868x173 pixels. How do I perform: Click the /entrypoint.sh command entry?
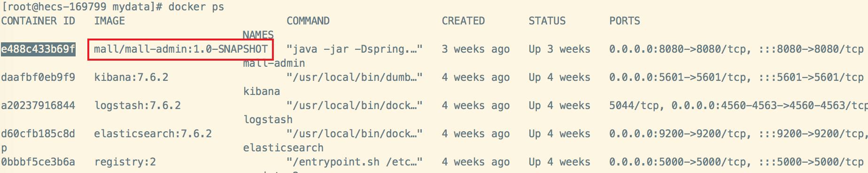pyautogui.click(x=355, y=162)
